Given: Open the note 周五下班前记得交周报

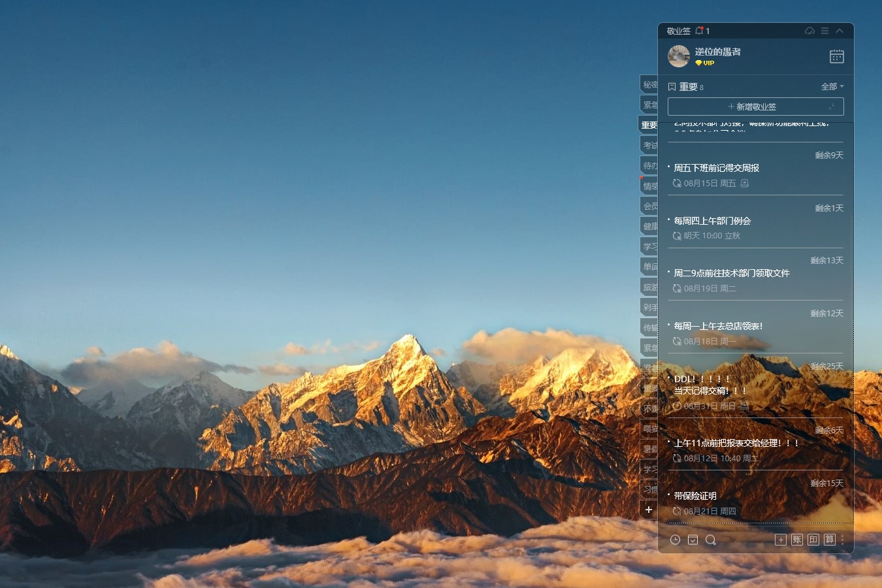Looking at the screenshot, I should pos(716,168).
